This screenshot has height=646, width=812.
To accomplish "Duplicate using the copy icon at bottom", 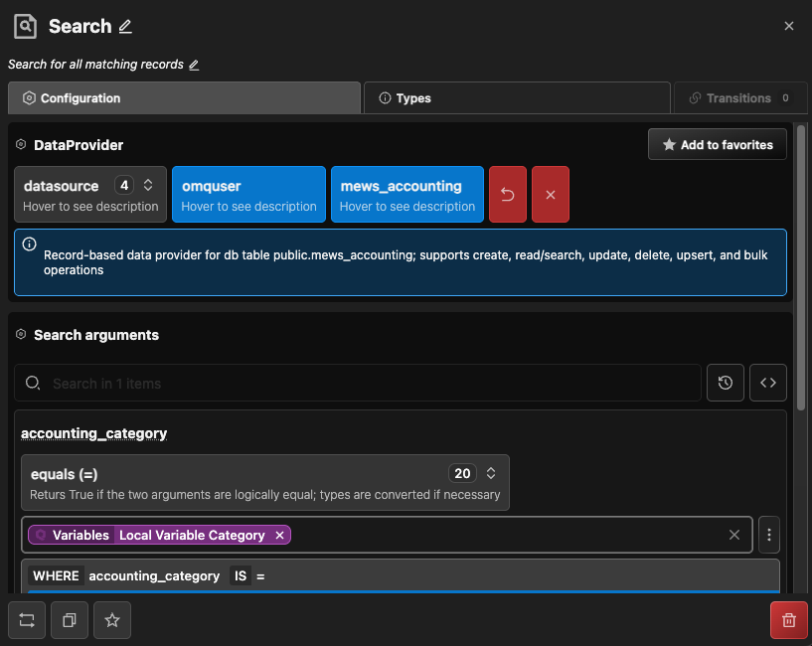I will (x=70, y=620).
